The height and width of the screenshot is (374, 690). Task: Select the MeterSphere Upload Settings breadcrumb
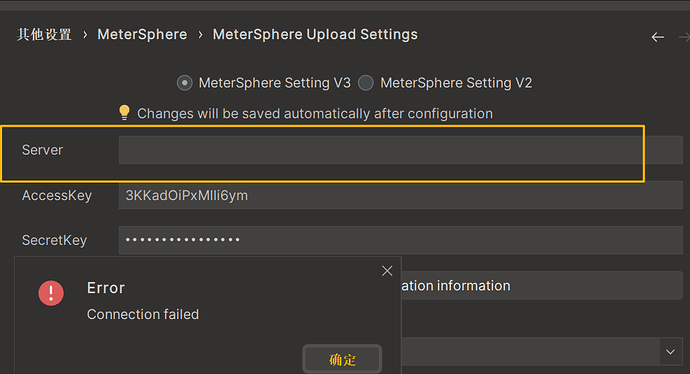tap(315, 34)
